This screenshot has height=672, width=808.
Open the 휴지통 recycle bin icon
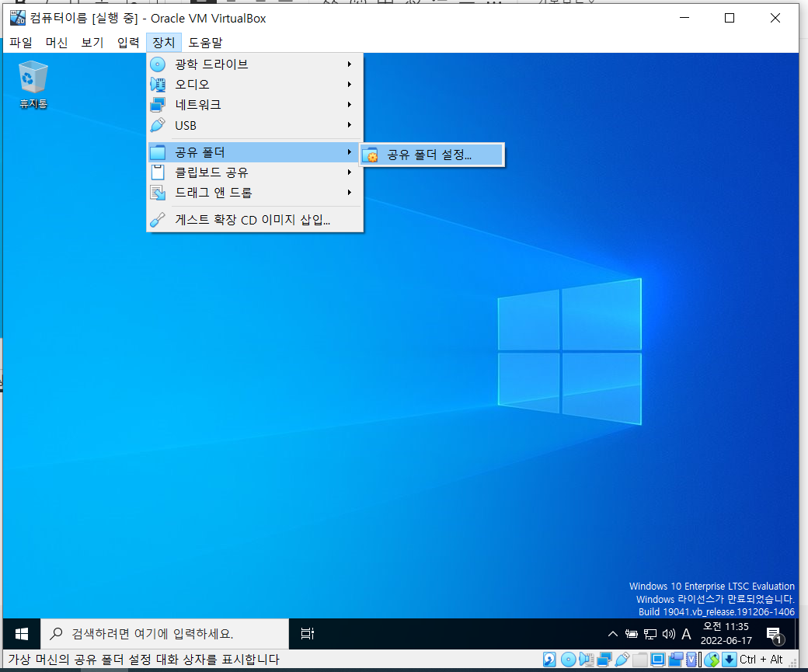(x=33, y=85)
